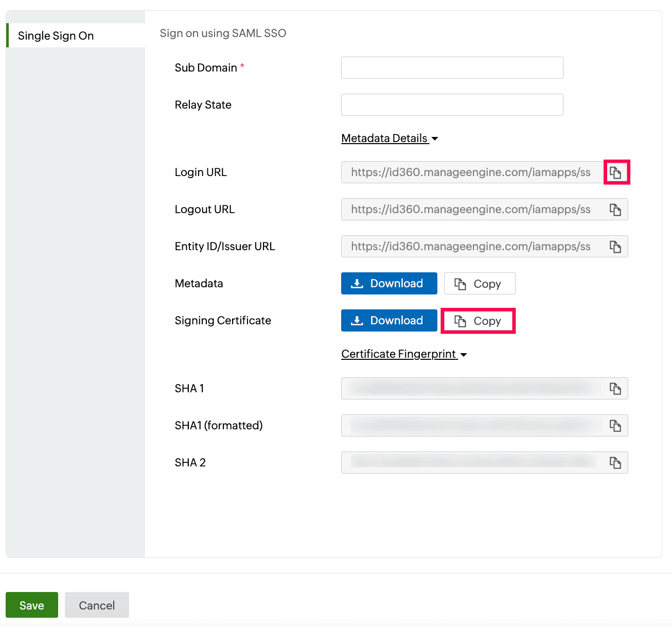Click the download icon for Signing Certificate
This screenshot has width=672, height=627.
(x=357, y=320)
